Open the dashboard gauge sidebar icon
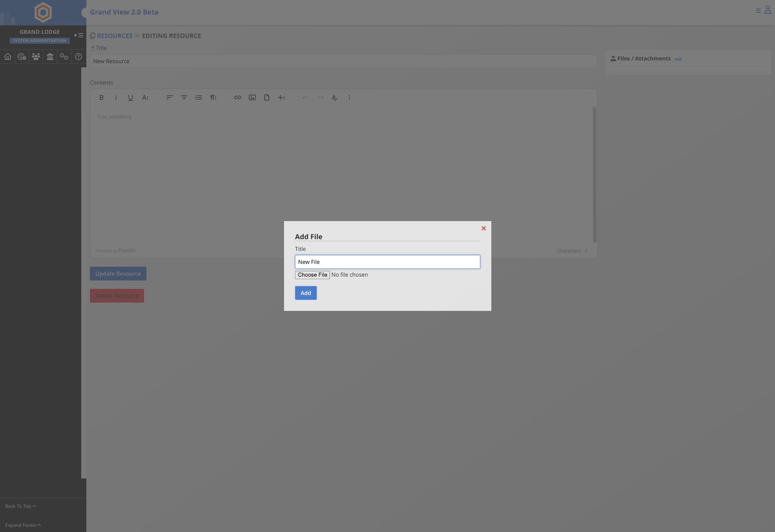 click(x=22, y=57)
